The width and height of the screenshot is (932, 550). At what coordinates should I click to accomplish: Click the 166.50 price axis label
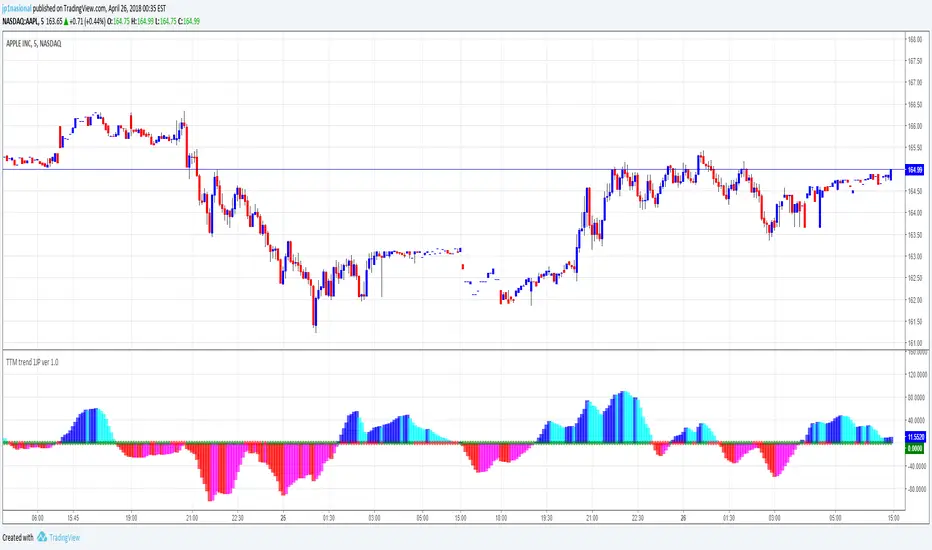coord(915,105)
